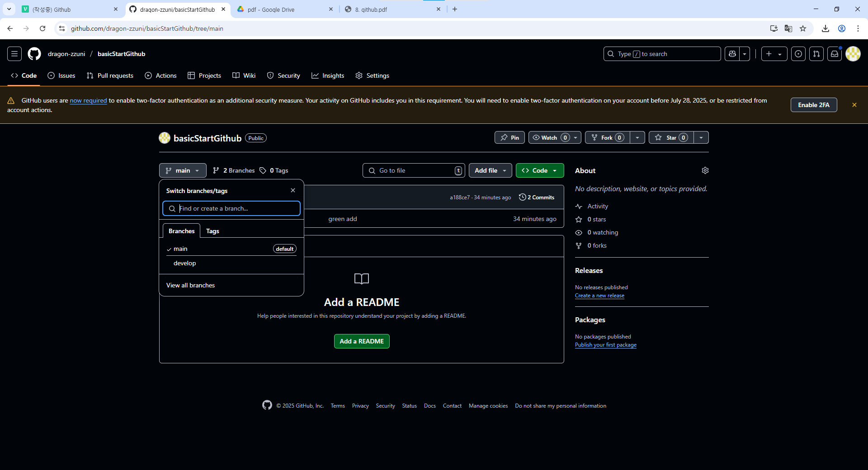Select the Tags tab in branch popup
Viewport: 868px width, 470px height.
212,231
